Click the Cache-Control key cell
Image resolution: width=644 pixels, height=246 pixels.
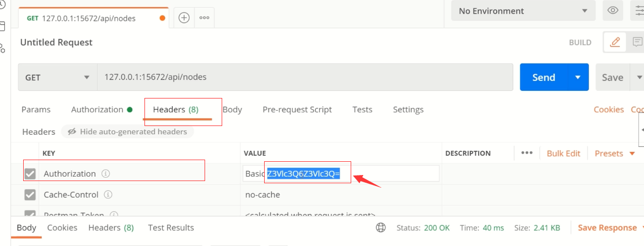(139, 195)
